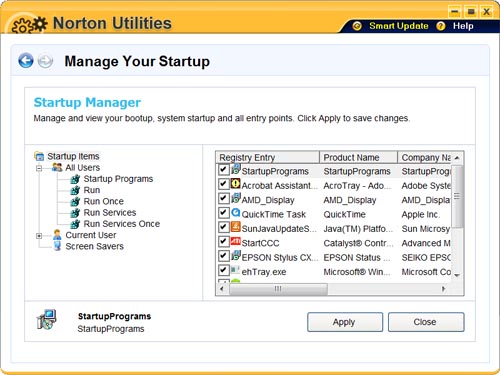Click the All Users people icon

[57, 167]
